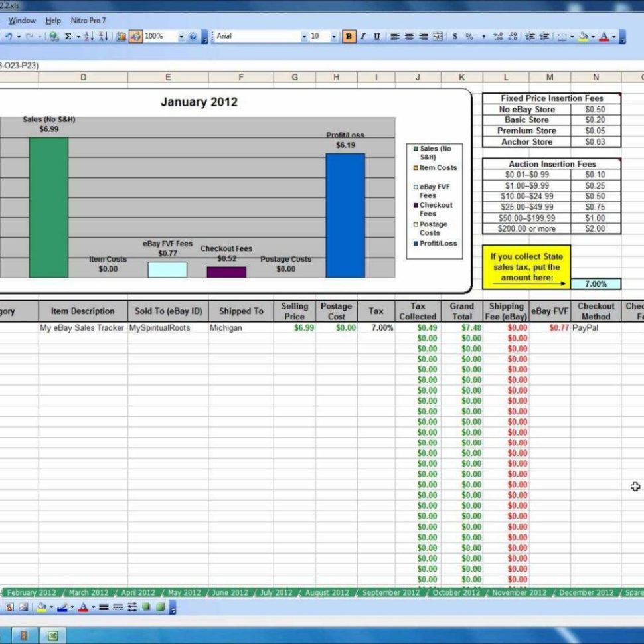Click the Merge and Center button
This screenshot has height=644, width=644.
(436, 37)
